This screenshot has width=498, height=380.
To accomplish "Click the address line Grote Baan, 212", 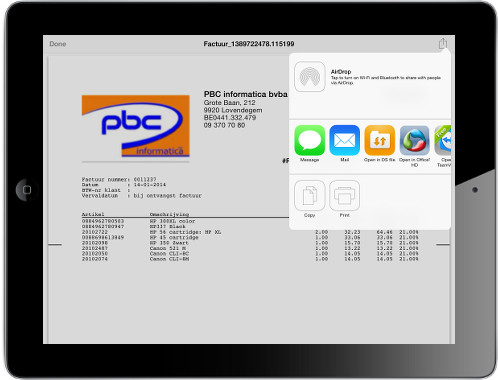I will point(230,103).
